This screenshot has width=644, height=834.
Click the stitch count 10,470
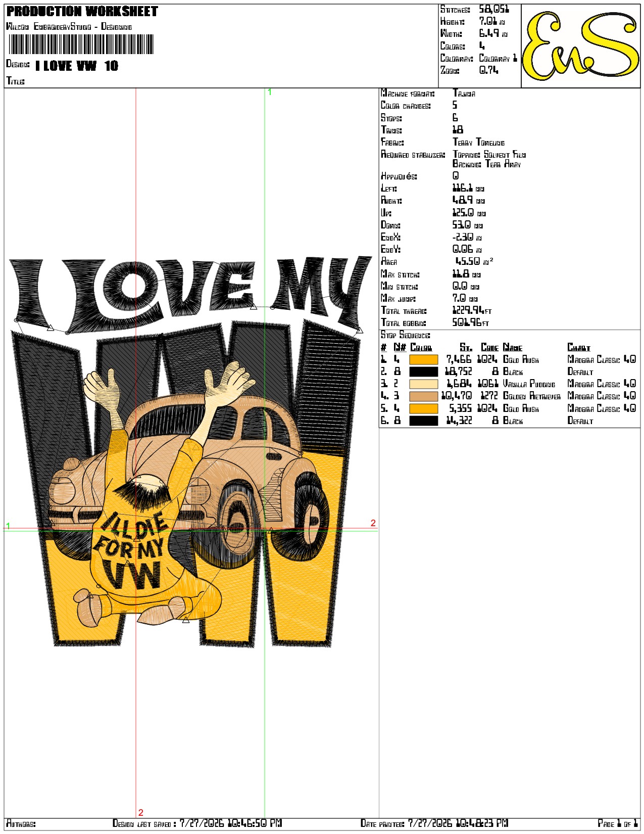pyautogui.click(x=457, y=396)
